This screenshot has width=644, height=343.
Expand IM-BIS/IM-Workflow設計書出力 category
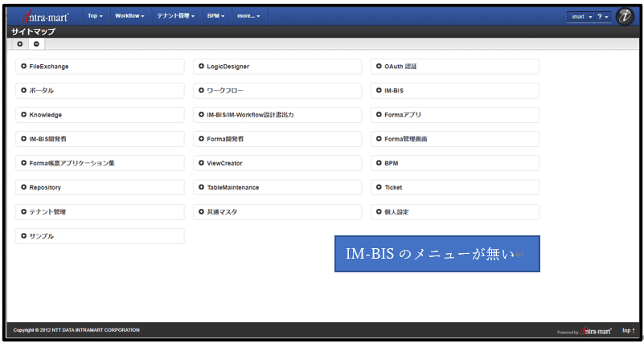point(277,115)
